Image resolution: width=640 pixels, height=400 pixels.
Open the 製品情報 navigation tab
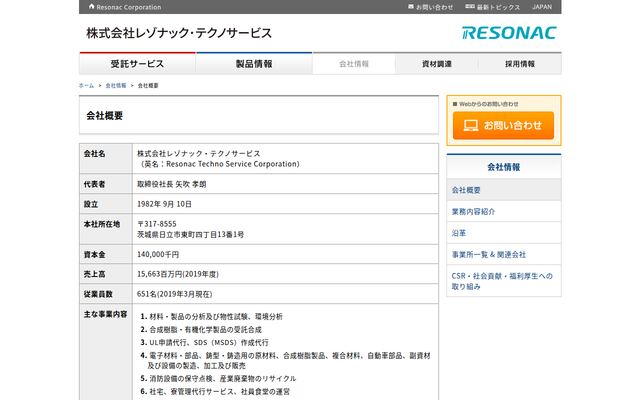tap(254, 64)
